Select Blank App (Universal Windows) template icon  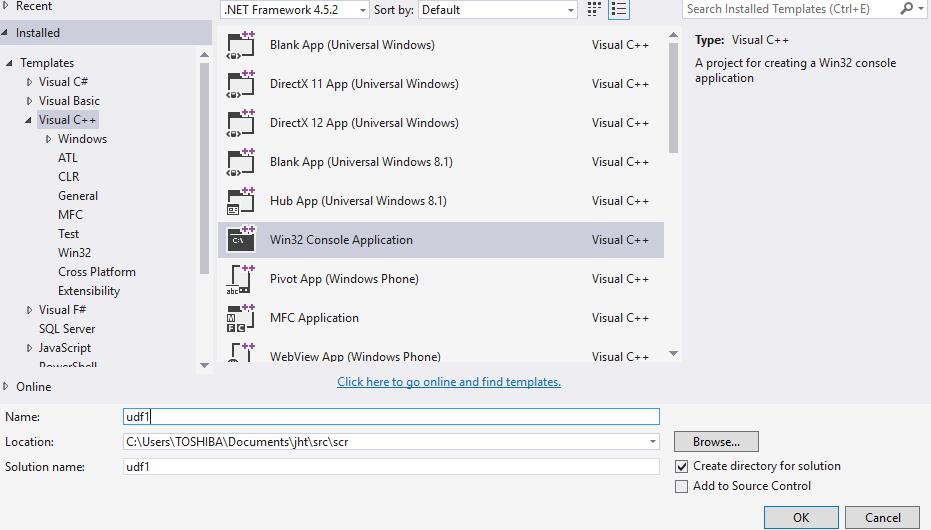click(x=240, y=45)
